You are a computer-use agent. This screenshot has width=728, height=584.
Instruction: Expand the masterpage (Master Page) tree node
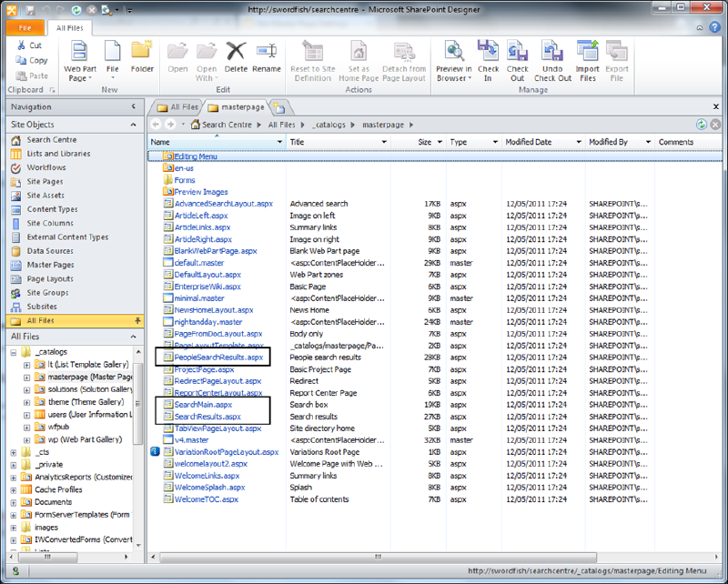point(27,378)
